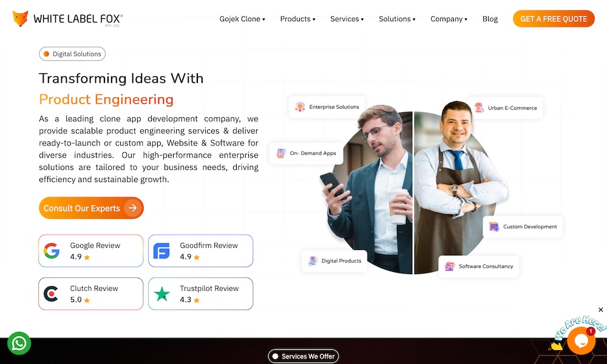This screenshot has width=607, height=364.
Task: Dismiss the We Are Here chat popup
Action: coord(600,310)
